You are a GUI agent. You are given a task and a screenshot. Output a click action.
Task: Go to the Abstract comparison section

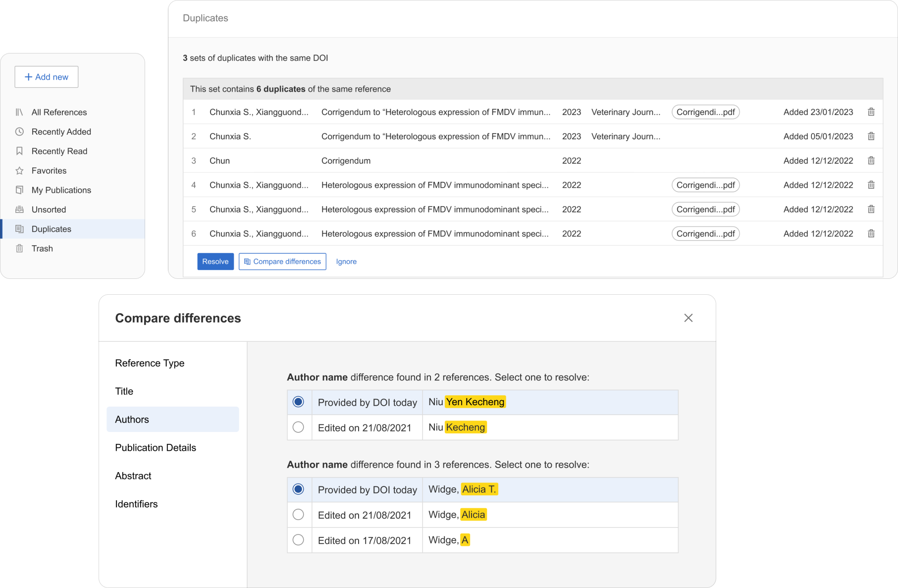coord(133,476)
